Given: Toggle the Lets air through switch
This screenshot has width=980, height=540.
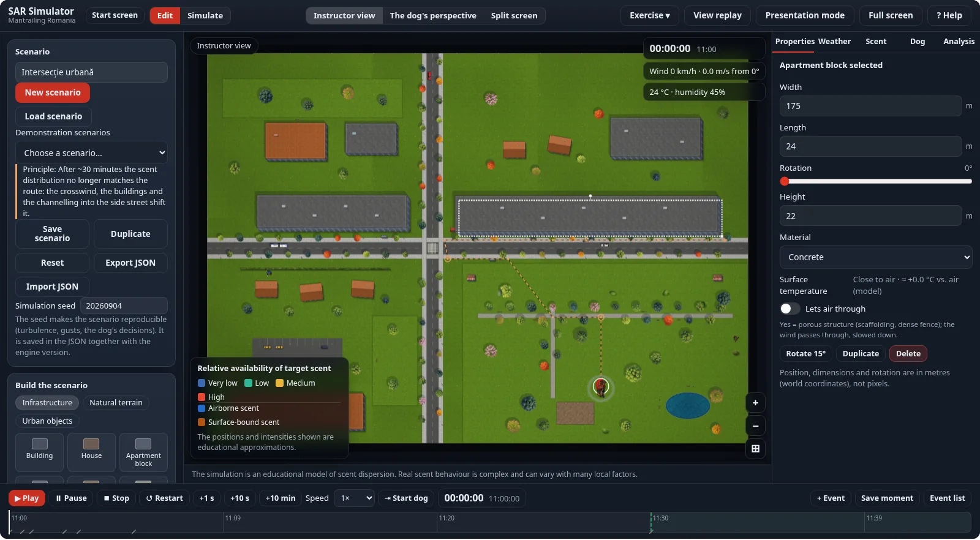Looking at the screenshot, I should tap(790, 309).
